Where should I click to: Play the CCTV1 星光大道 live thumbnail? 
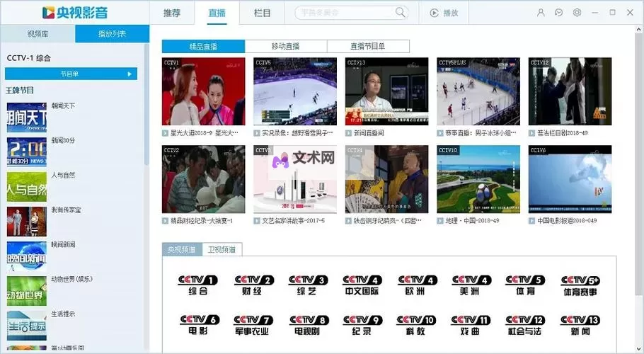203,91
